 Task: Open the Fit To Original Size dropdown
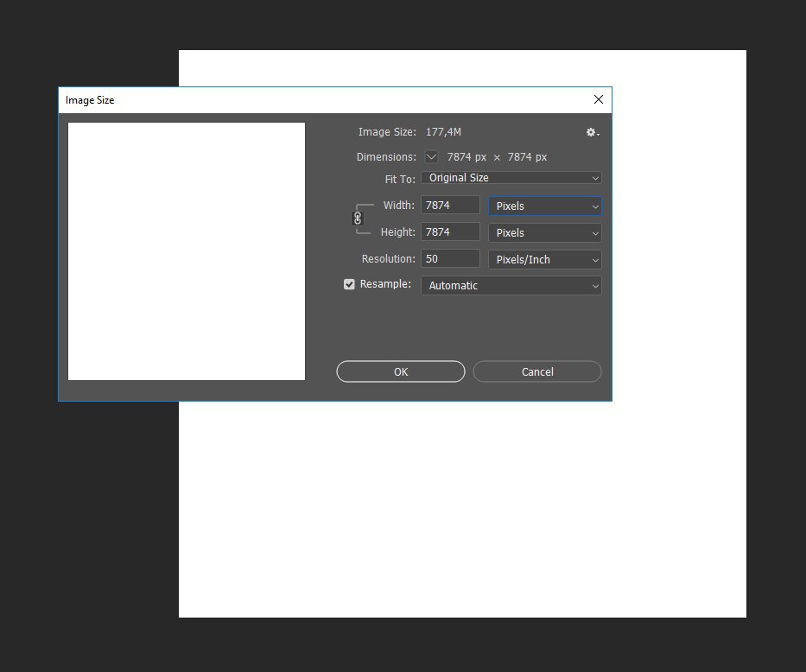click(511, 178)
